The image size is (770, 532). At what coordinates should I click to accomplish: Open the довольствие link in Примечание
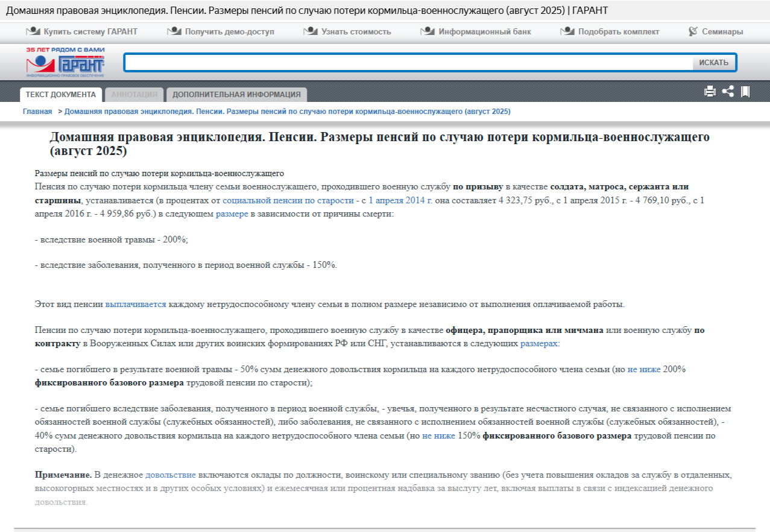[x=171, y=475]
